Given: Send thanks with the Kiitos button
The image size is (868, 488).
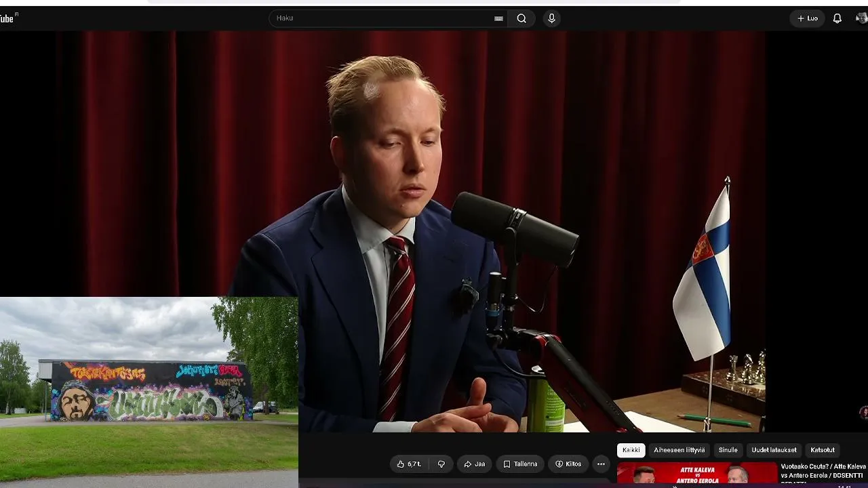Looking at the screenshot, I should point(568,464).
